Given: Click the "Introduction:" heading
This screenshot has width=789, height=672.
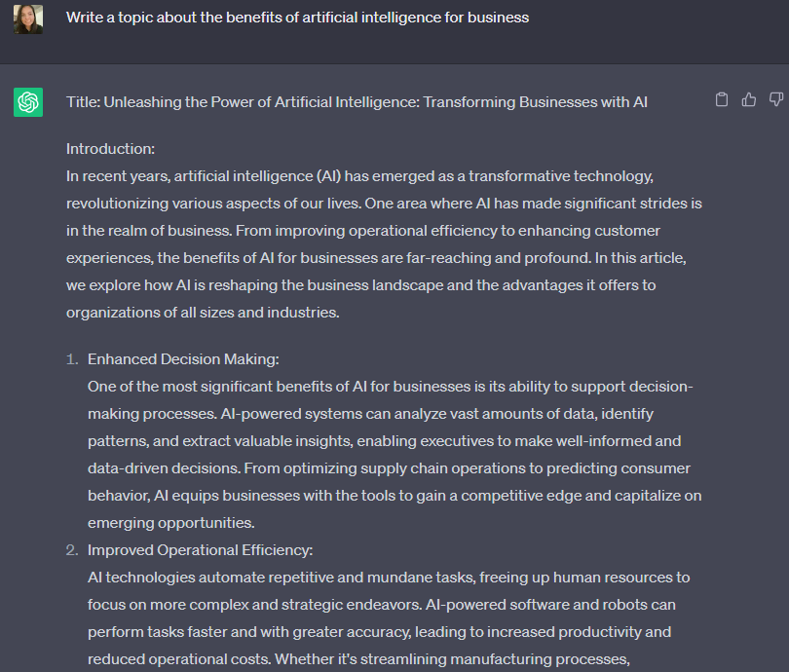Looking at the screenshot, I should click(x=111, y=149).
